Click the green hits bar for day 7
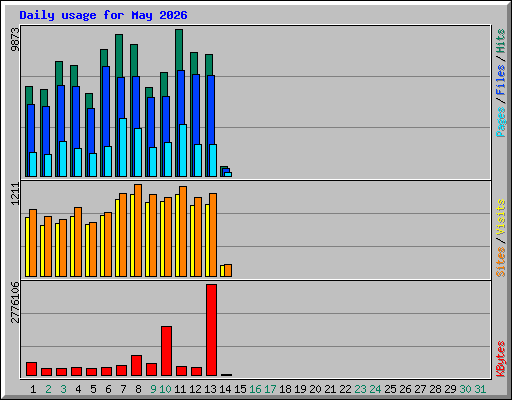This screenshot has width=512, height=400. pyautogui.click(x=119, y=56)
